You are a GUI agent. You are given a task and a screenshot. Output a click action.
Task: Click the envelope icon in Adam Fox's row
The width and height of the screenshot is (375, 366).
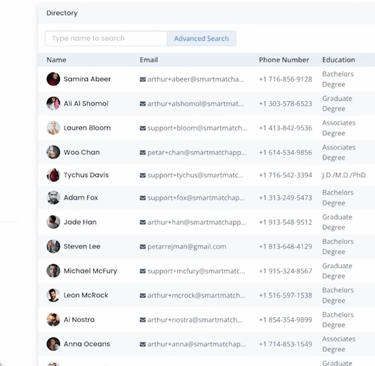click(x=143, y=198)
